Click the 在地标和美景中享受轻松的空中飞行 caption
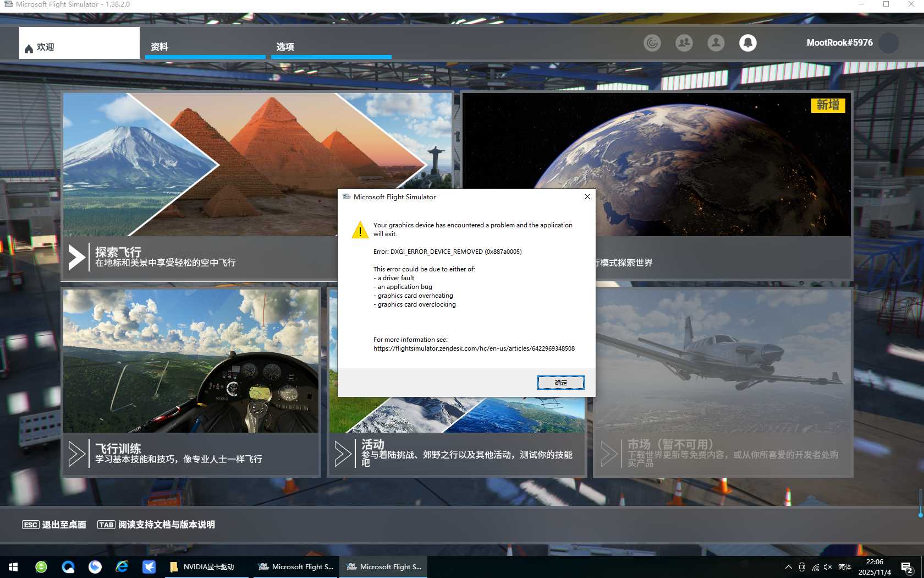The image size is (924, 578). [x=166, y=263]
